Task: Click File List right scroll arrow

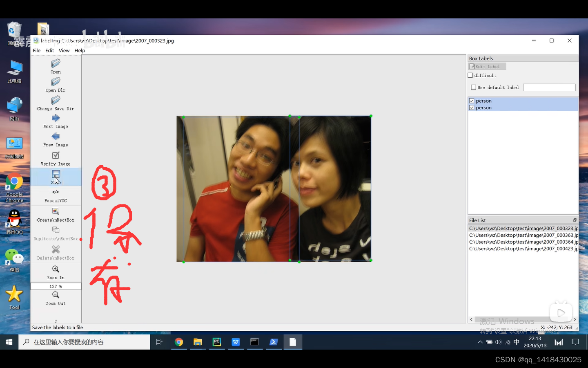Action: click(575, 319)
